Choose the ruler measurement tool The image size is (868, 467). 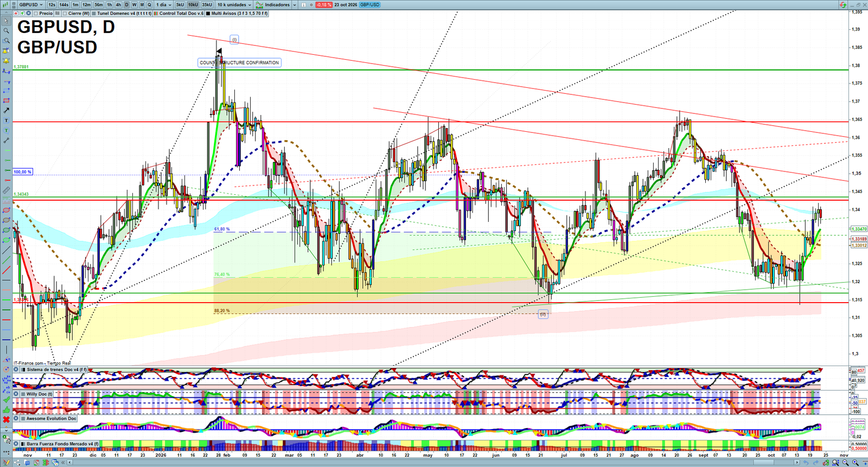pyautogui.click(x=6, y=190)
